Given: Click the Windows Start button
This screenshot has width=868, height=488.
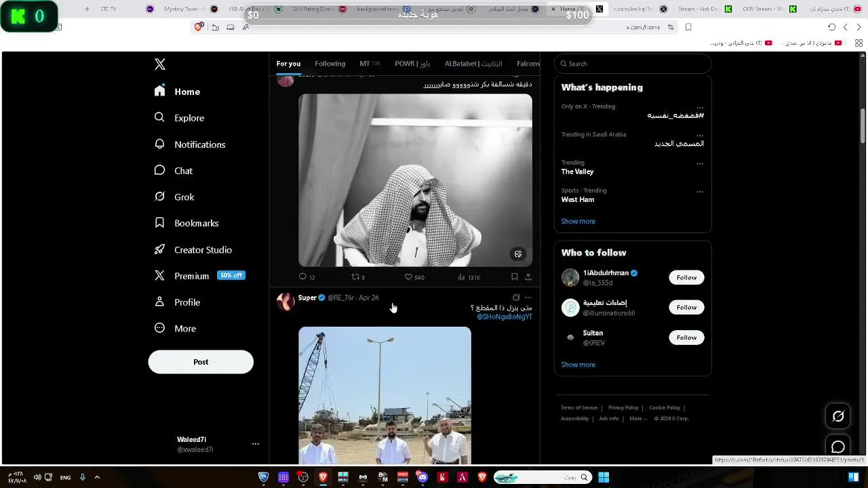Looking at the screenshot, I should point(604,477).
